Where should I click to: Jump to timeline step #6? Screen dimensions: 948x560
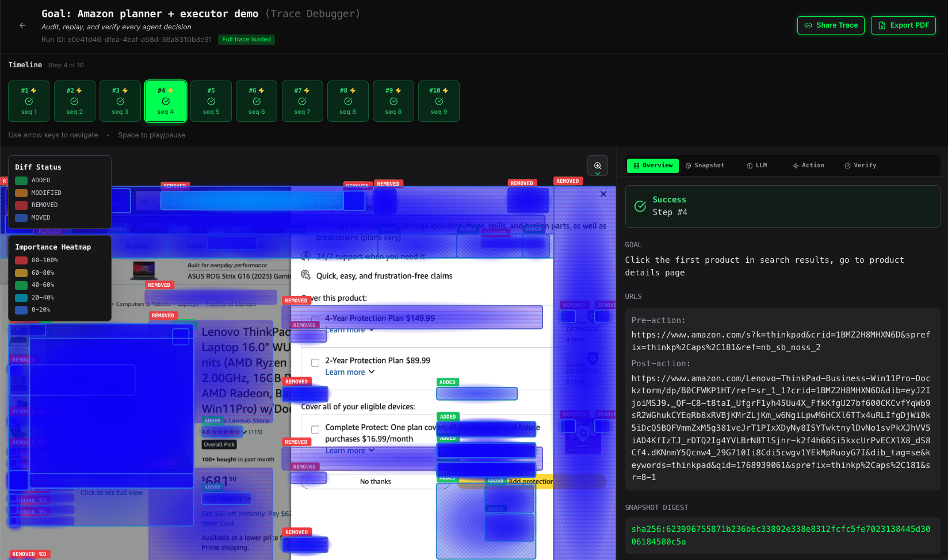257,101
